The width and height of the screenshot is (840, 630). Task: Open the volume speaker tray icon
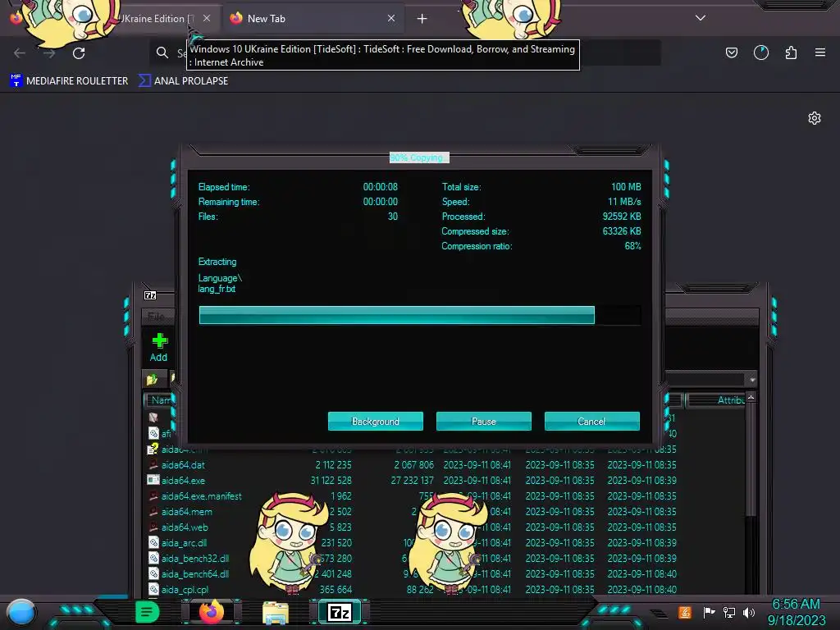pos(749,612)
